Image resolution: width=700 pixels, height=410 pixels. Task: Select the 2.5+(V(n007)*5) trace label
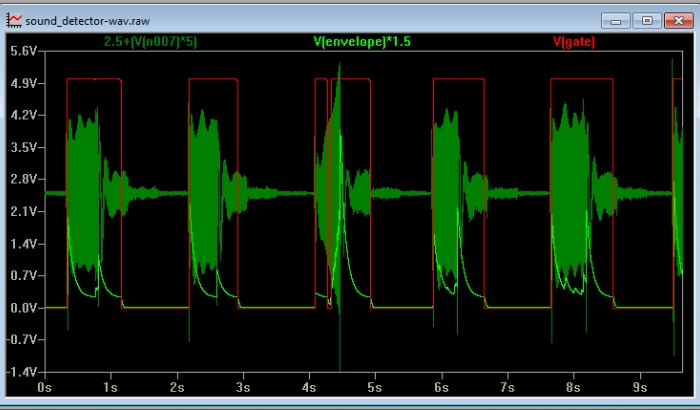click(150, 42)
